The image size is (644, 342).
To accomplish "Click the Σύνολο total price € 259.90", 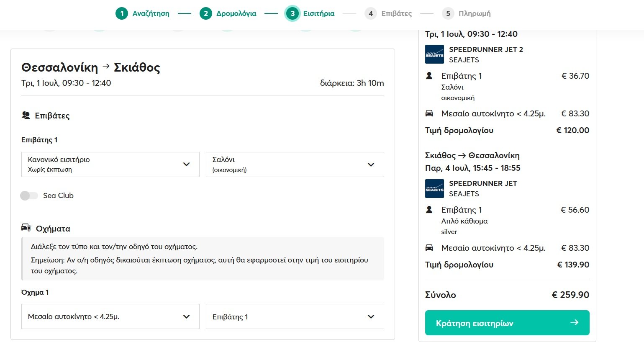I will pyautogui.click(x=570, y=295).
